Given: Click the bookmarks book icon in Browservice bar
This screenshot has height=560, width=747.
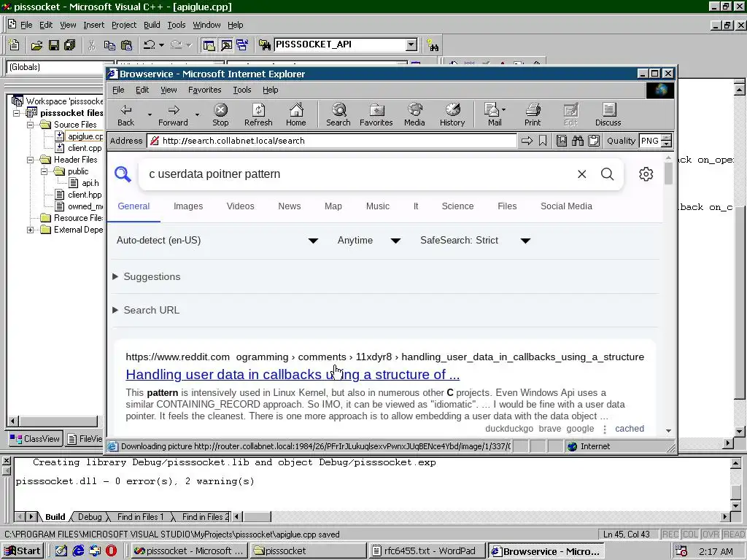Looking at the screenshot, I should click(x=562, y=141).
